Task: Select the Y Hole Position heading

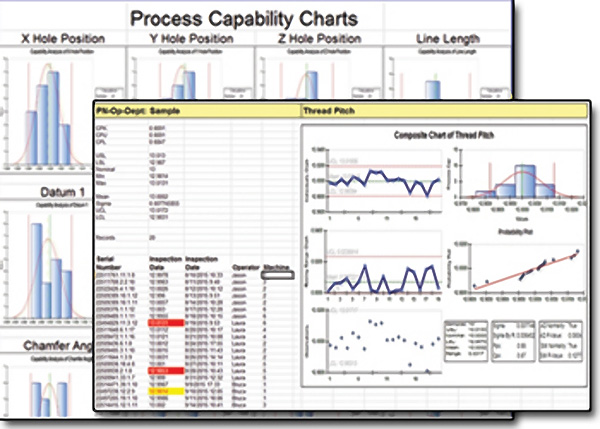Action: 191,39
